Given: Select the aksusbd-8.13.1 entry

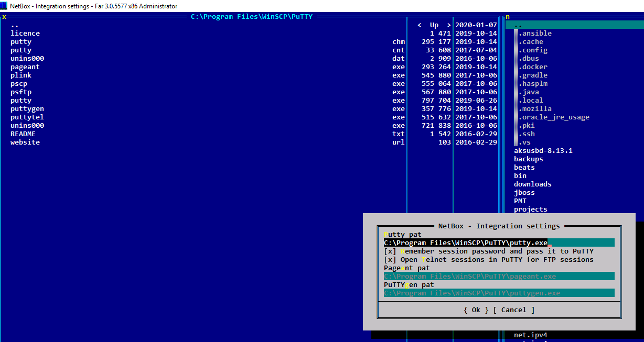Looking at the screenshot, I should pyautogui.click(x=543, y=150).
